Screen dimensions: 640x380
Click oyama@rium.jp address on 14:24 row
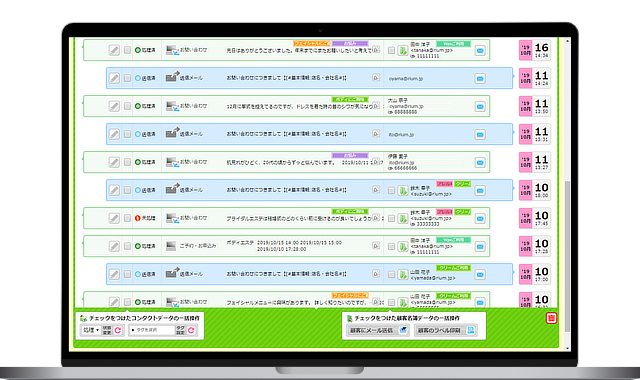[406, 78]
